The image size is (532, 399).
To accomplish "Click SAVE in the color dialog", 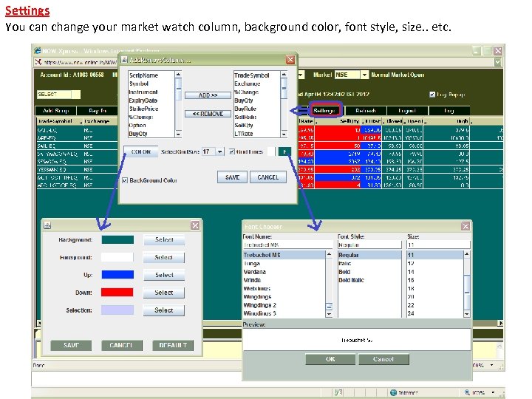I will (x=71, y=345).
